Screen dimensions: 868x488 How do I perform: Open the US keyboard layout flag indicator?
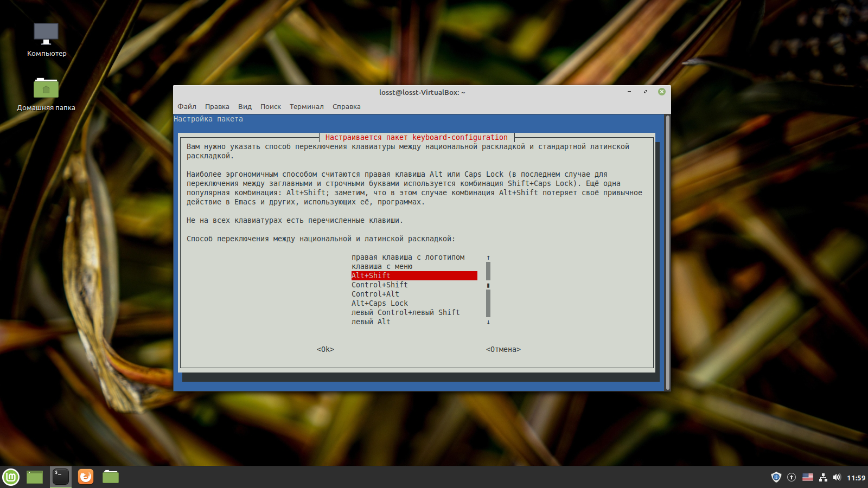point(808,477)
